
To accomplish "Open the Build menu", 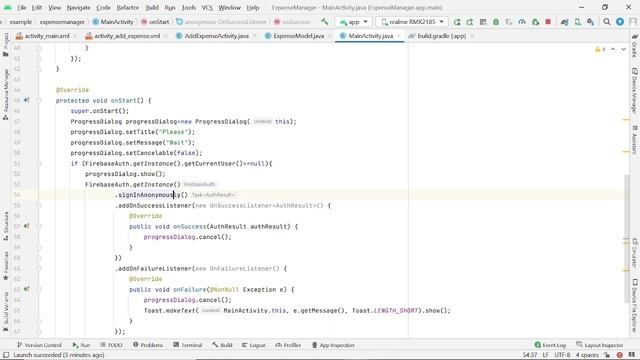I will (152, 7).
